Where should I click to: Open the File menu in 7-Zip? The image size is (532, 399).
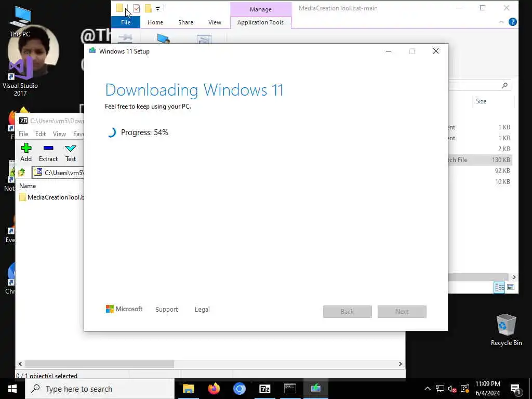(x=23, y=134)
